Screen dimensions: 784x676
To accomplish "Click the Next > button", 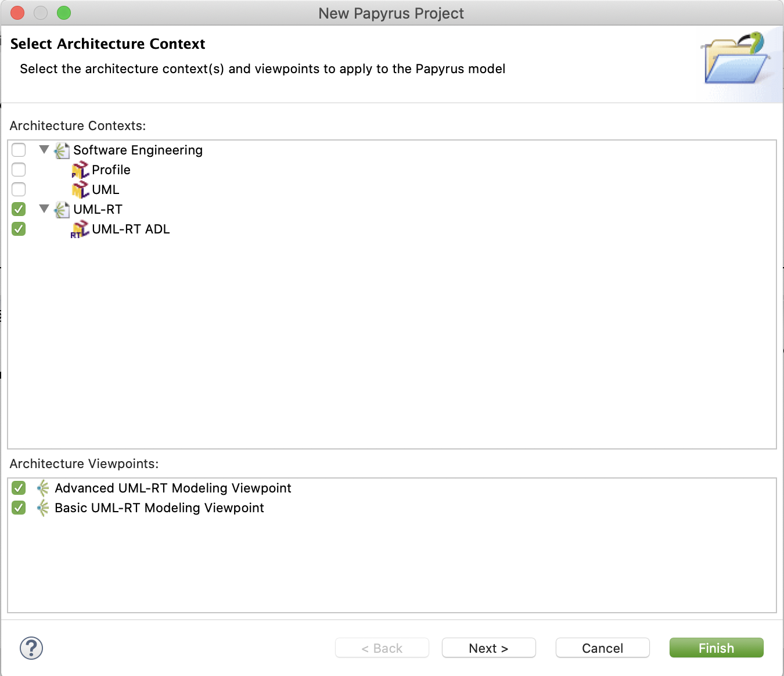I will coord(488,648).
